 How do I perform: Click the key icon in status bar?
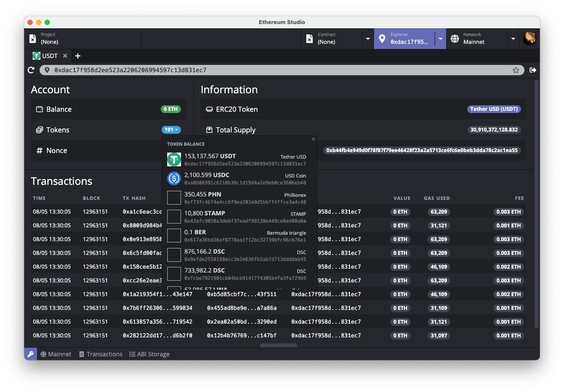pos(31,354)
